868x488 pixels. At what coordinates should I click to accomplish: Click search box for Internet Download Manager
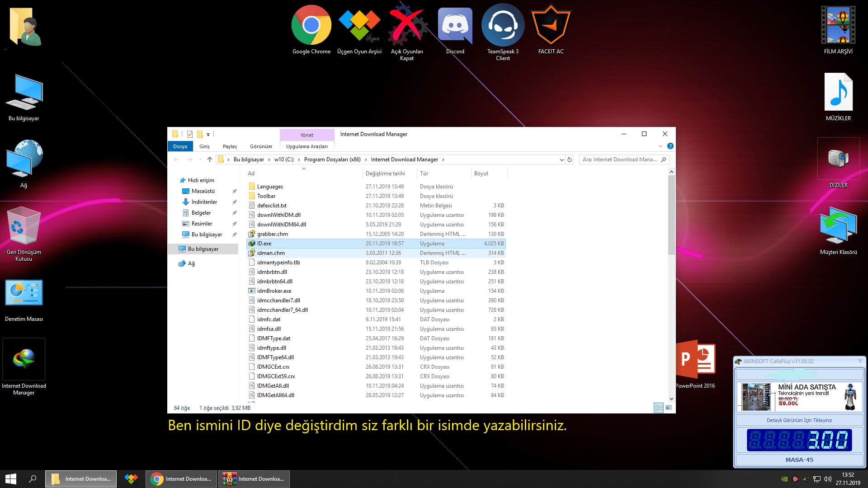(624, 160)
